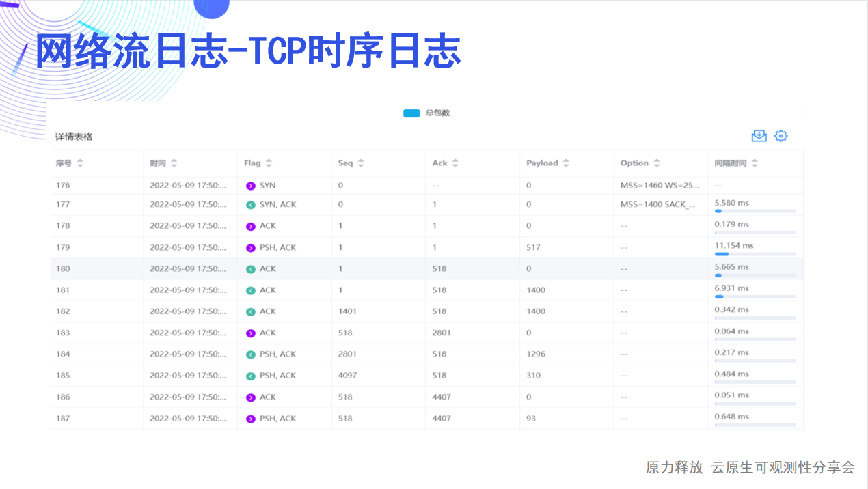Sort by the 序号 column arrows
Viewport: 868px width, 489px height.
point(80,163)
